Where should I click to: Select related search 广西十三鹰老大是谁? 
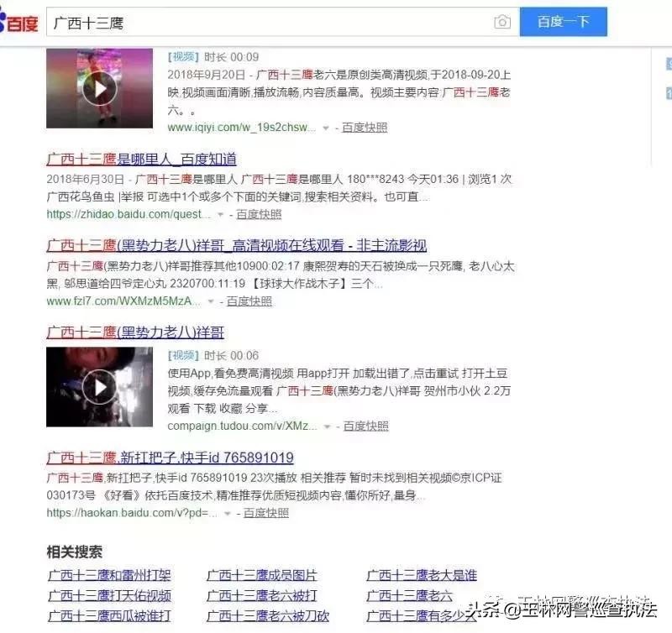pyautogui.click(x=422, y=575)
